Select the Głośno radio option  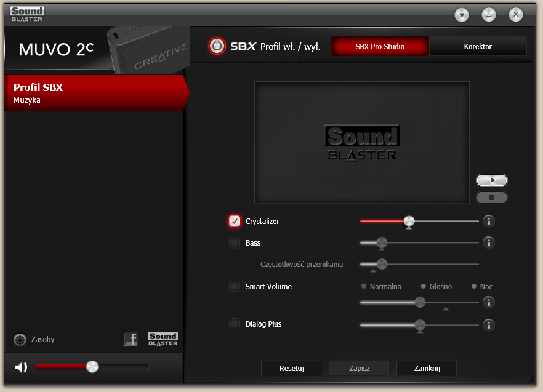[423, 286]
